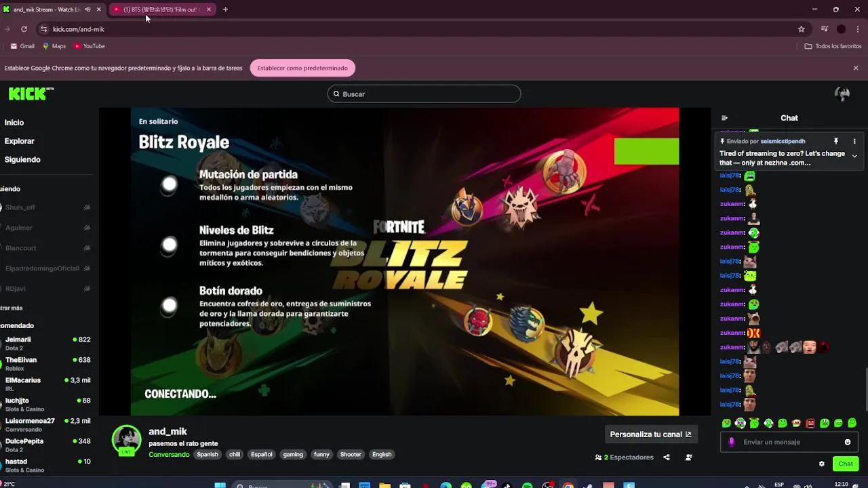Go to 'Inicio' in the sidebar
The width and height of the screenshot is (868, 488).
pos(14,123)
